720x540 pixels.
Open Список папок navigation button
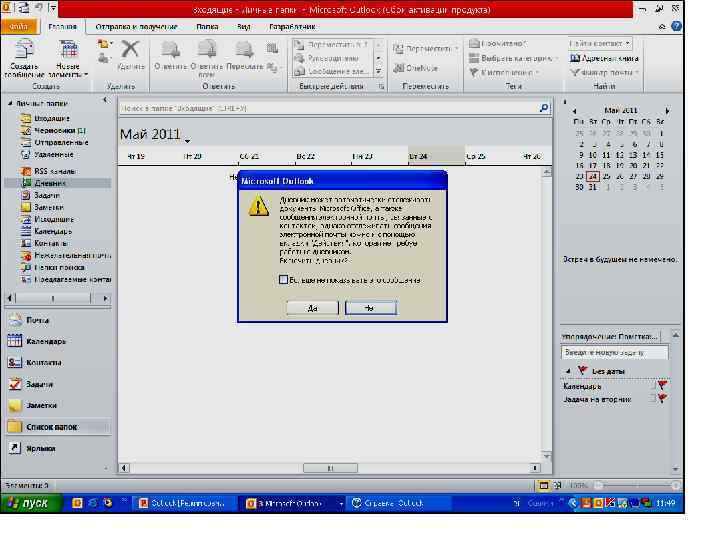click(58, 427)
